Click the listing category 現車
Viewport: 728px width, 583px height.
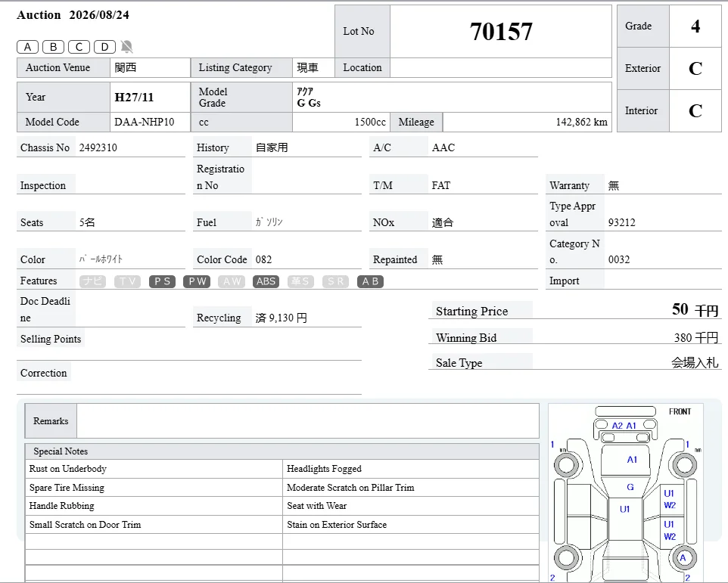[x=307, y=68]
